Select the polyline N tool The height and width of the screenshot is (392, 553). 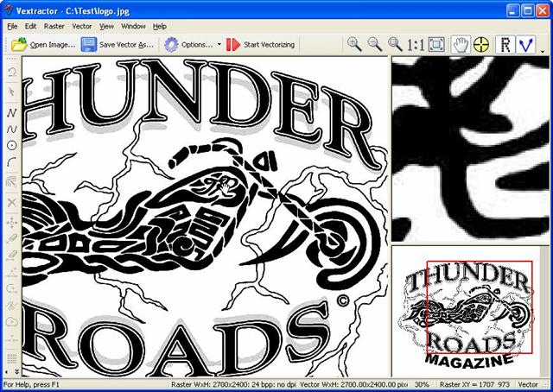click(x=12, y=113)
